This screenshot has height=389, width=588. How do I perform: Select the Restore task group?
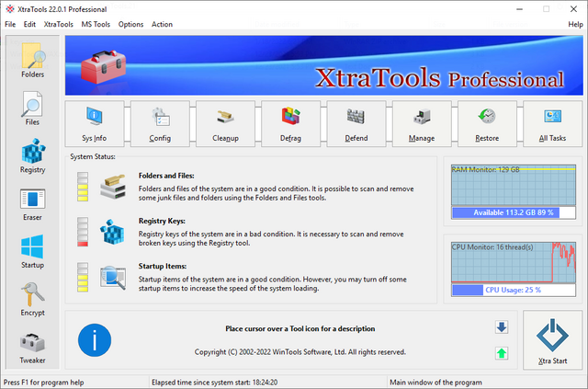(487, 123)
